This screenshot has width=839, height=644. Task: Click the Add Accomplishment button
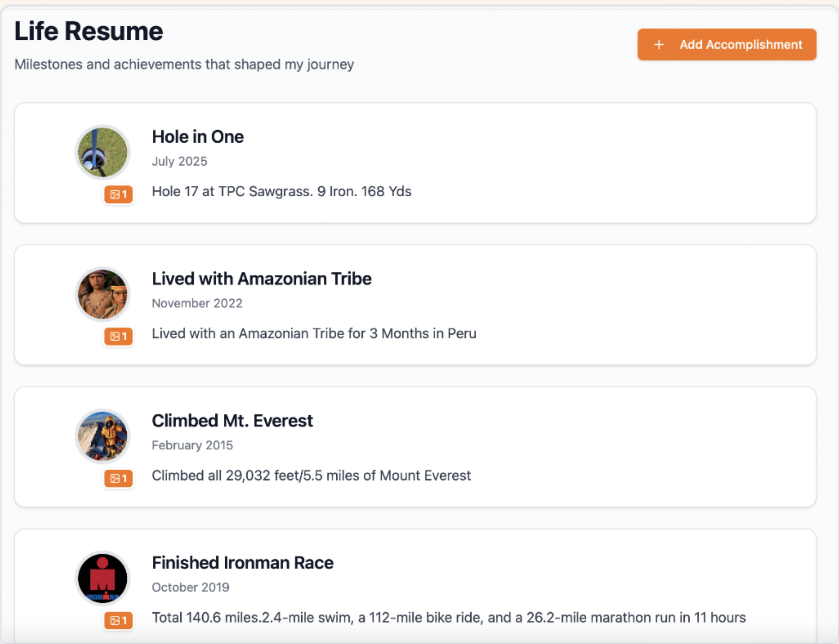click(726, 44)
